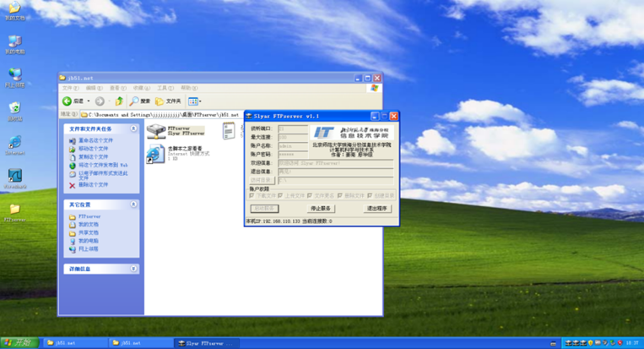Open the 文件 menu in Explorer
Image resolution: width=644 pixels, height=349 pixels.
click(x=70, y=88)
